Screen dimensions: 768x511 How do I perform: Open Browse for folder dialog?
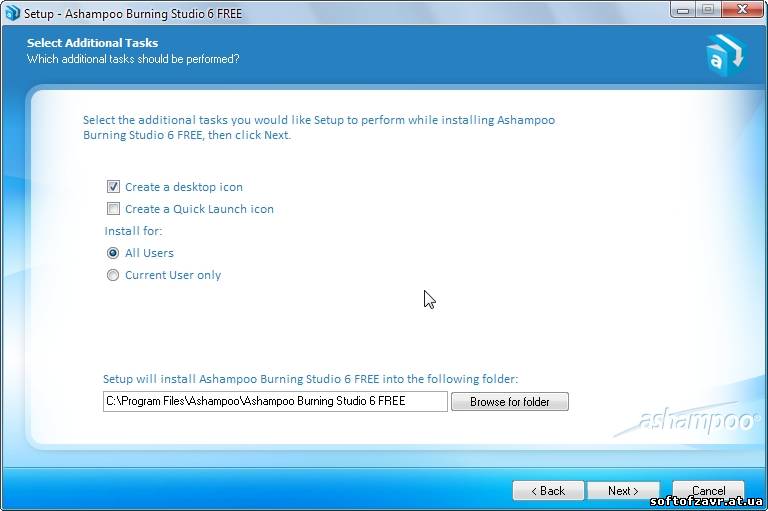coord(510,402)
